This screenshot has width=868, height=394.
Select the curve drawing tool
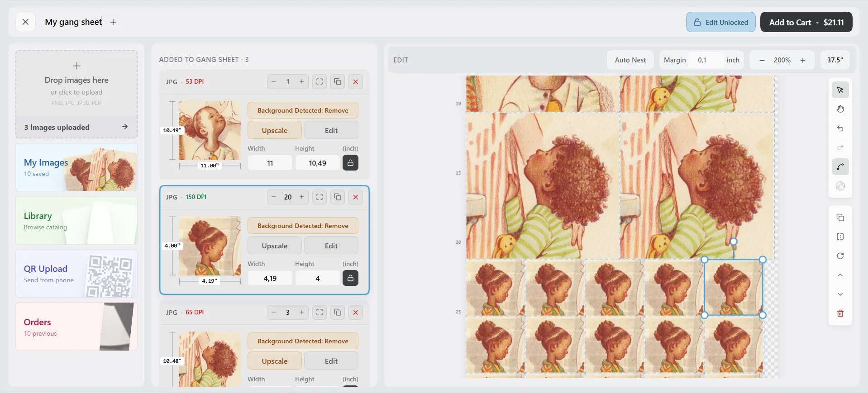coord(840,167)
